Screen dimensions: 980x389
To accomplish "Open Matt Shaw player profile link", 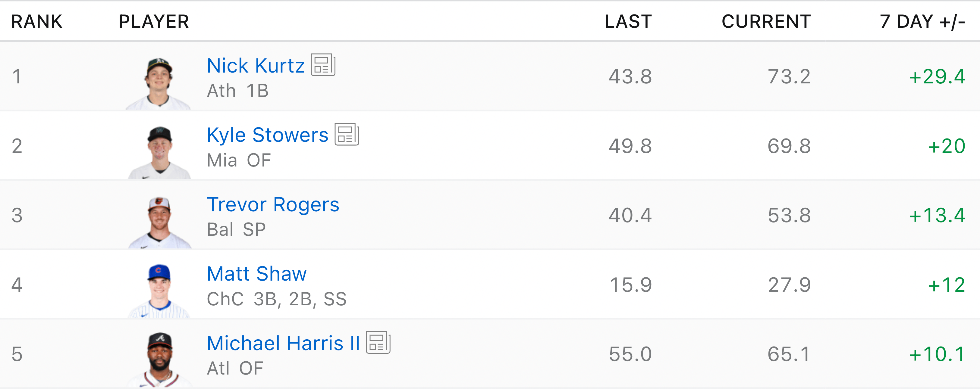I will click(x=257, y=274).
